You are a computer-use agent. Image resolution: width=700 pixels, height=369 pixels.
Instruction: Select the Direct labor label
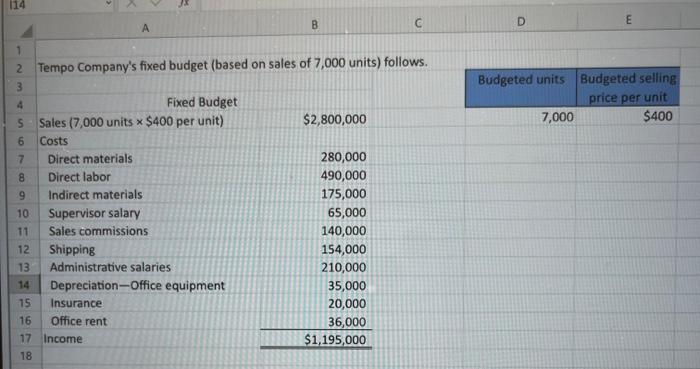tap(79, 177)
